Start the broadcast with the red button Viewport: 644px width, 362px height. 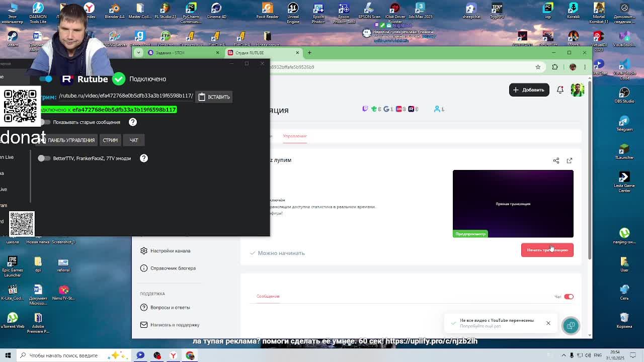[x=547, y=250]
